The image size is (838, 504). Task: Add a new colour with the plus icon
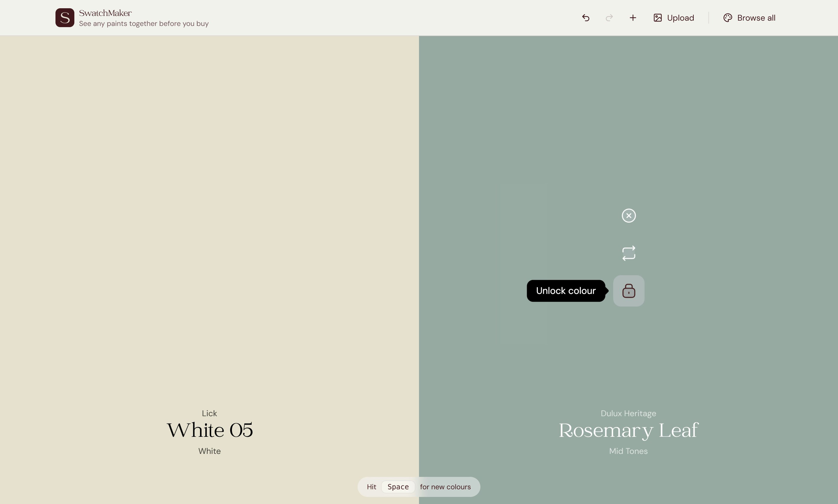[633, 17]
